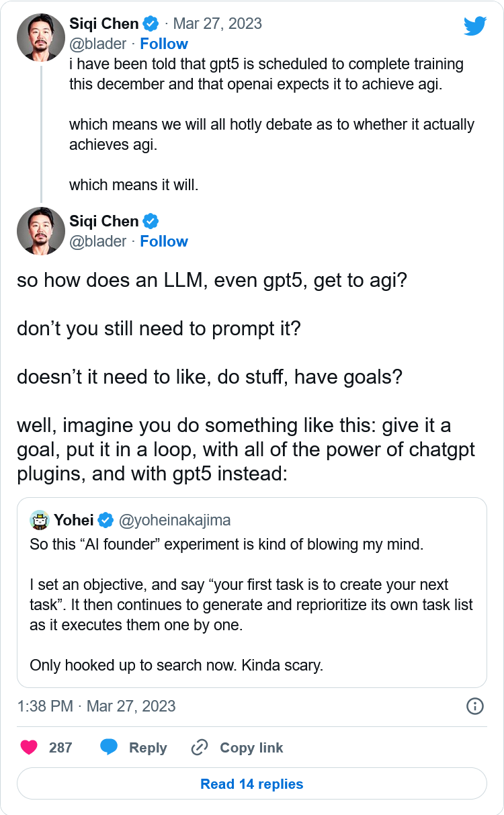Screen dimensions: 504x815
Task: Click Yohei's small avatar icon
Action: pos(40,519)
